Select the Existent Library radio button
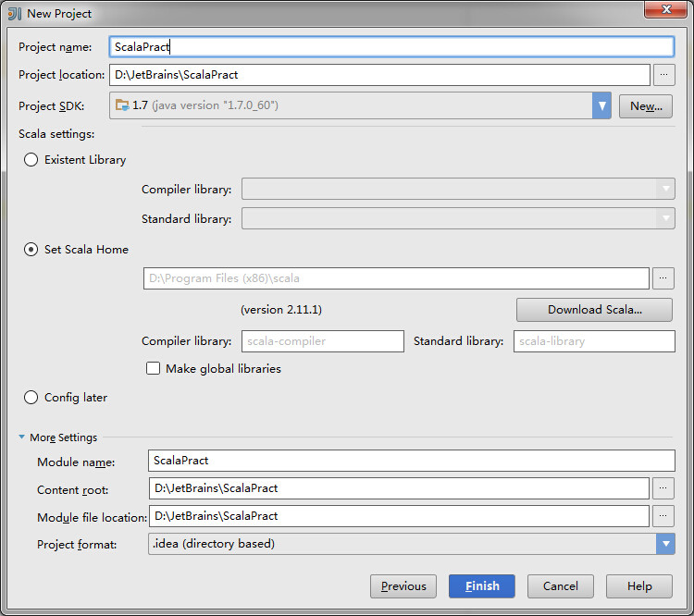 [x=31, y=160]
